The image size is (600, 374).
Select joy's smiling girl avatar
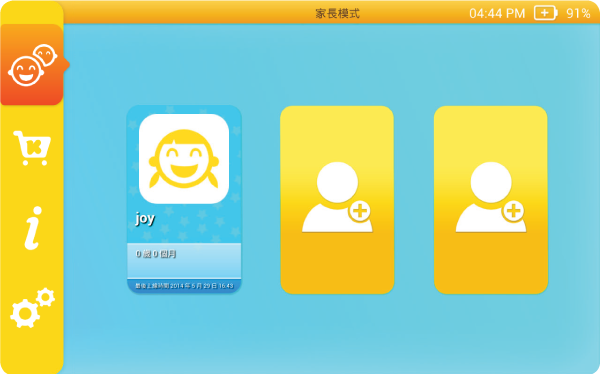184,159
